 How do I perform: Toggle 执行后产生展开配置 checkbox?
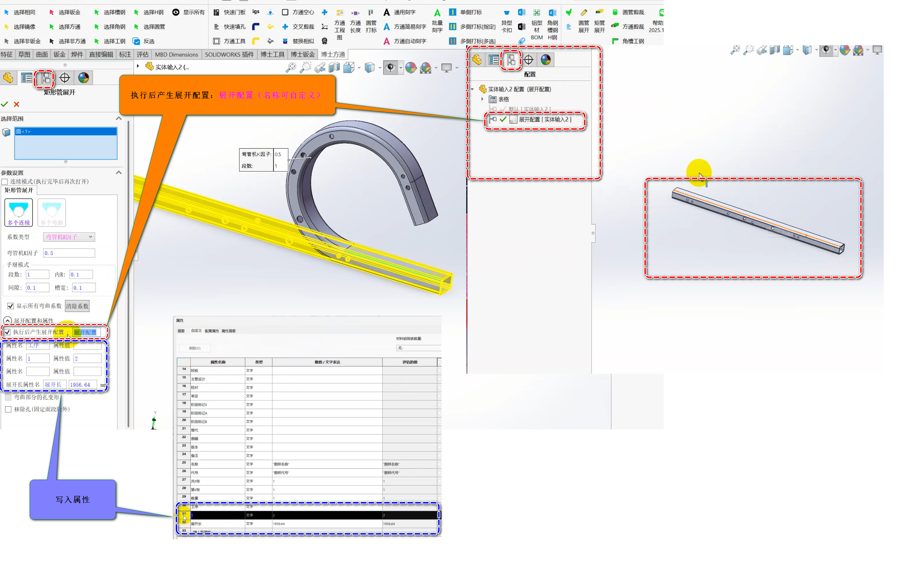point(8,332)
